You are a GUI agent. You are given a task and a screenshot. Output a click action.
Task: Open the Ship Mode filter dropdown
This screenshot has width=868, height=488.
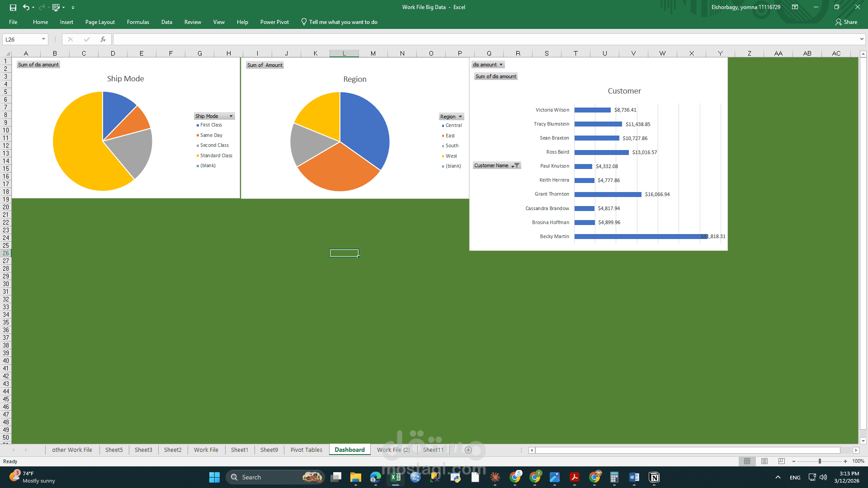231,116
